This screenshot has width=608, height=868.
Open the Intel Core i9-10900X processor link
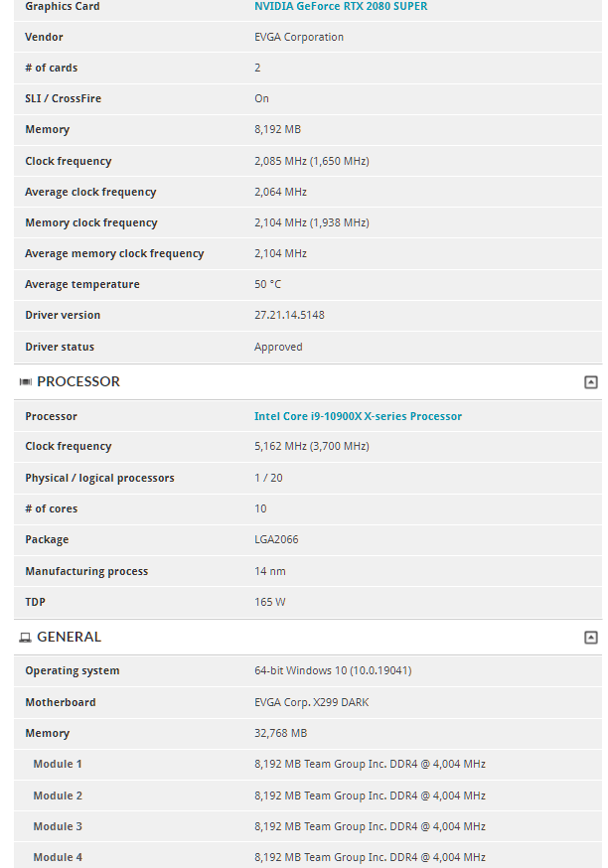click(358, 416)
